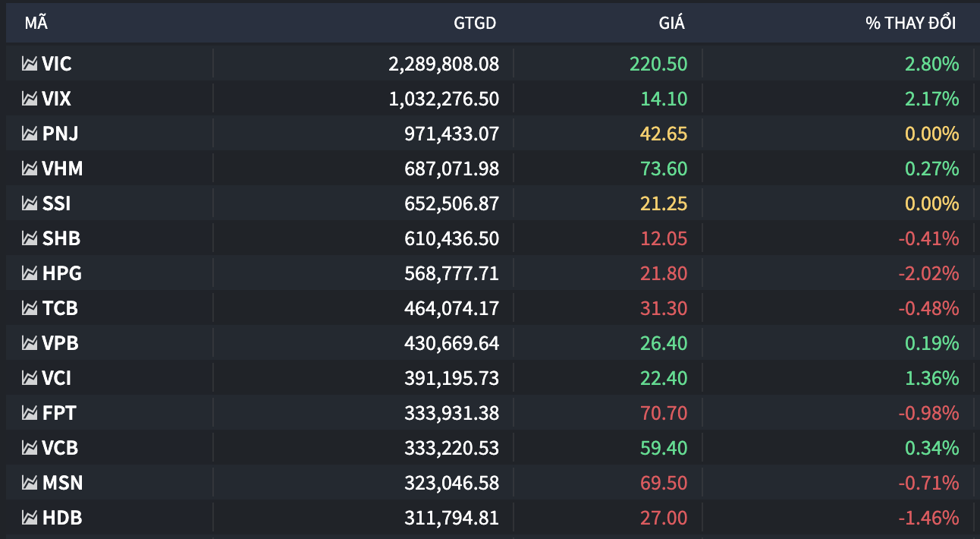Select the SHB ticker symbol
980x539 pixels.
[61, 238]
